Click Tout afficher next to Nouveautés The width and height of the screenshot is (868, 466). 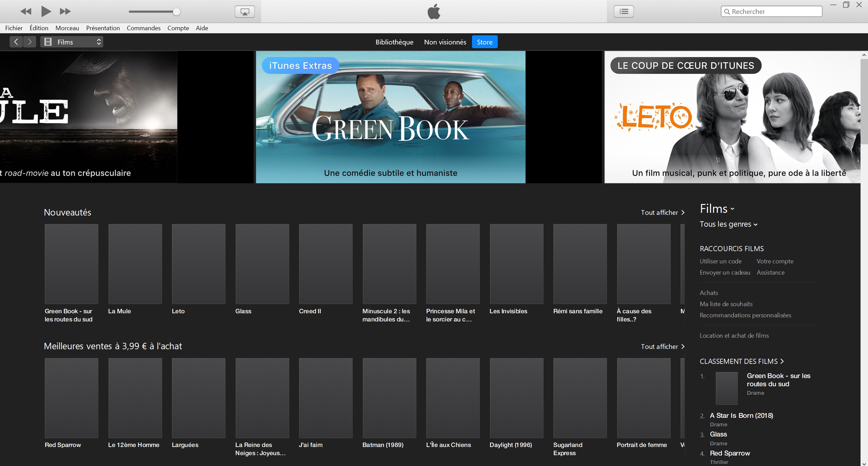coord(663,212)
